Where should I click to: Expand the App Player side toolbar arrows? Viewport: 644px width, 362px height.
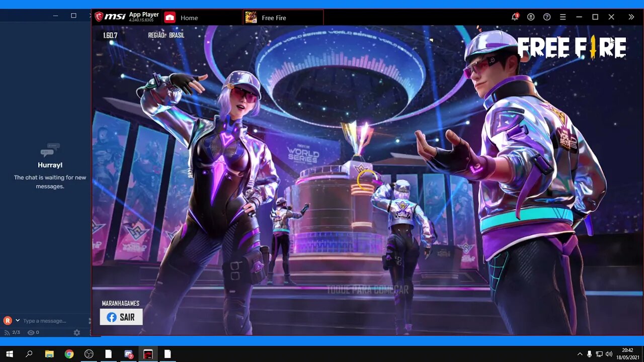tap(631, 17)
